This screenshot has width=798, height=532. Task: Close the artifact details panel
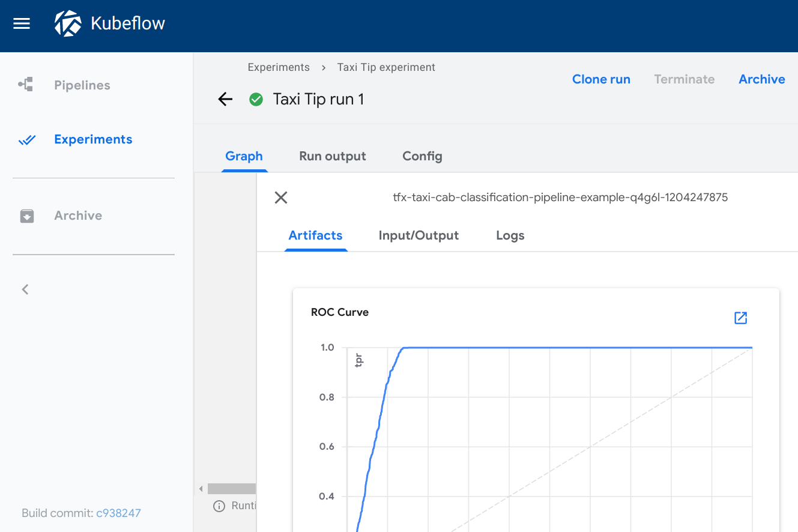click(x=280, y=198)
